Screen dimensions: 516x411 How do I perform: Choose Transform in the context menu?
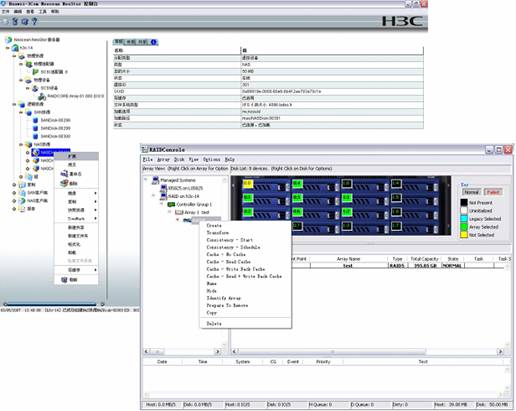(x=245, y=233)
